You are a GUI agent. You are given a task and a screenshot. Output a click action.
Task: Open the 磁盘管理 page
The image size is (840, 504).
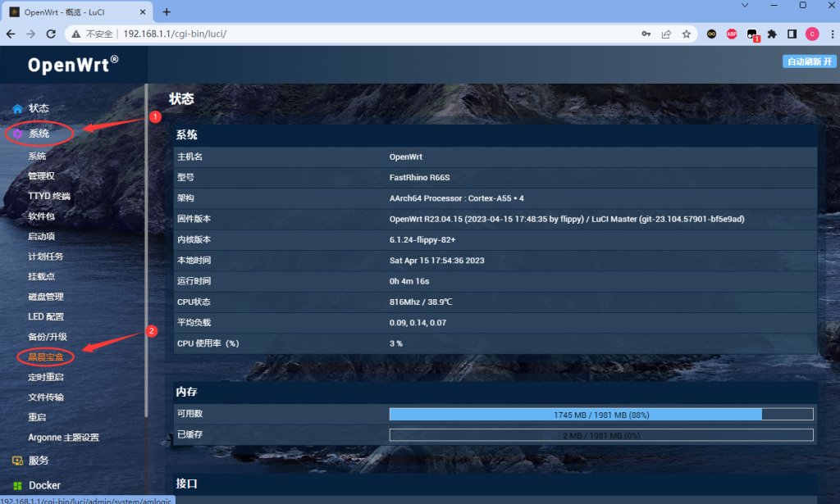point(46,297)
